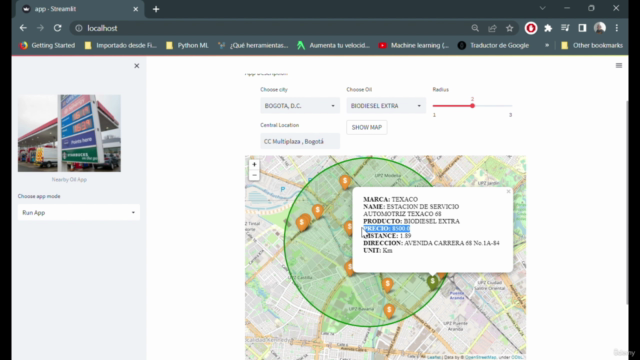Viewport: 640px width, 360px height.
Task: Zoom out the map with minus button
Action: pyautogui.click(x=254, y=175)
